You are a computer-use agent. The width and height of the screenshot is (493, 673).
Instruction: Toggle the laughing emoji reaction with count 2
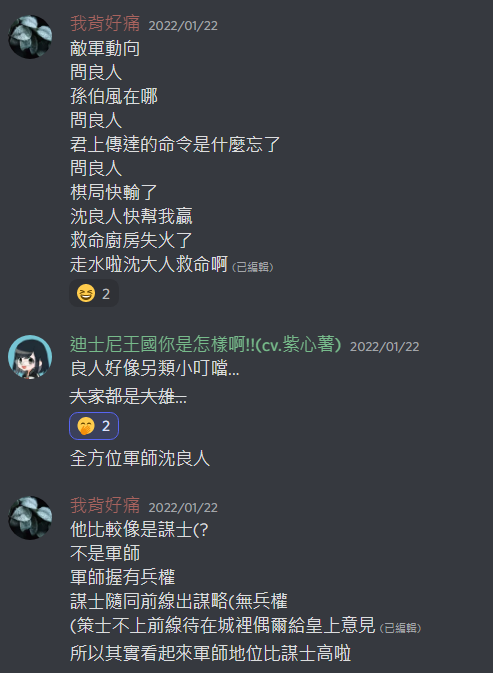(94, 294)
